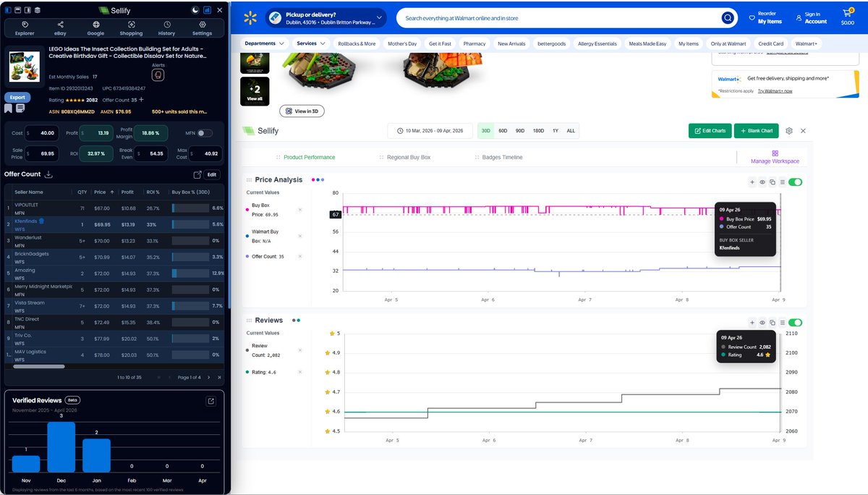Click the Walmart search magnifier button
The width and height of the screenshot is (868, 495).
tap(728, 18)
